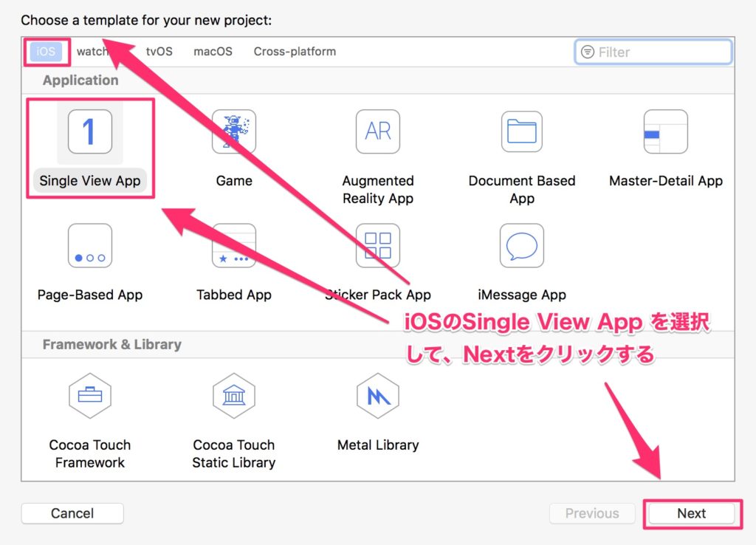
Task: Pick the Cocoa Touch Framework toolbox icon
Action: [90, 396]
